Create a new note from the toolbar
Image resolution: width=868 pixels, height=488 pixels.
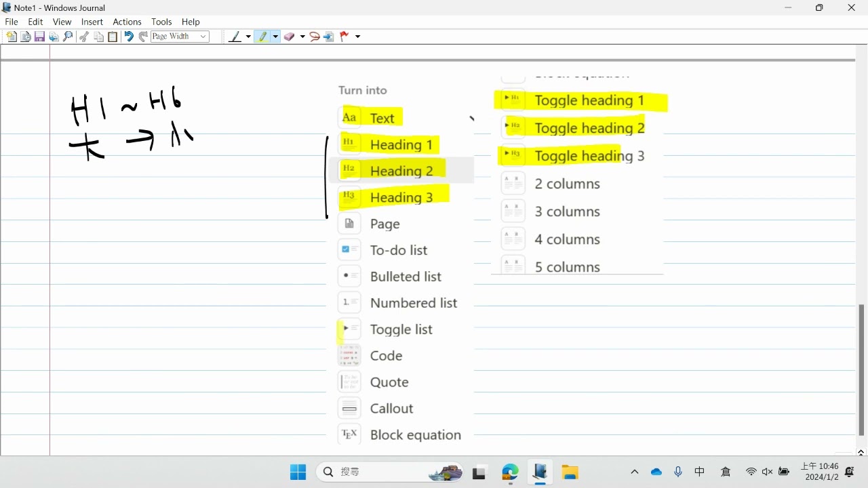click(x=12, y=37)
